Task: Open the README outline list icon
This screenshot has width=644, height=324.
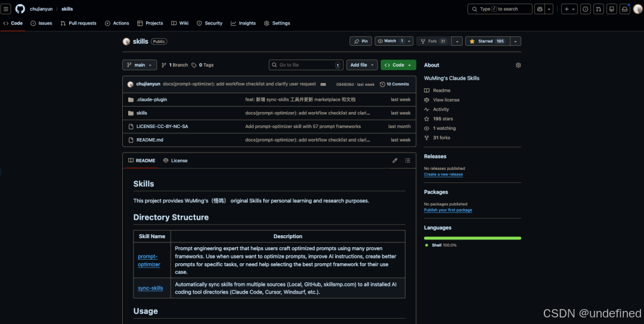Action: 407,161
